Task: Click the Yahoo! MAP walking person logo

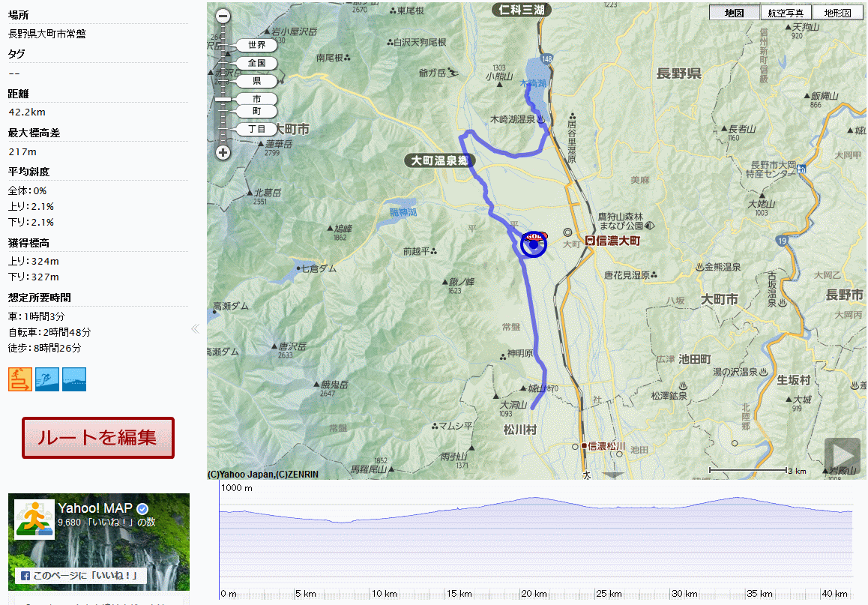Action: point(34,520)
